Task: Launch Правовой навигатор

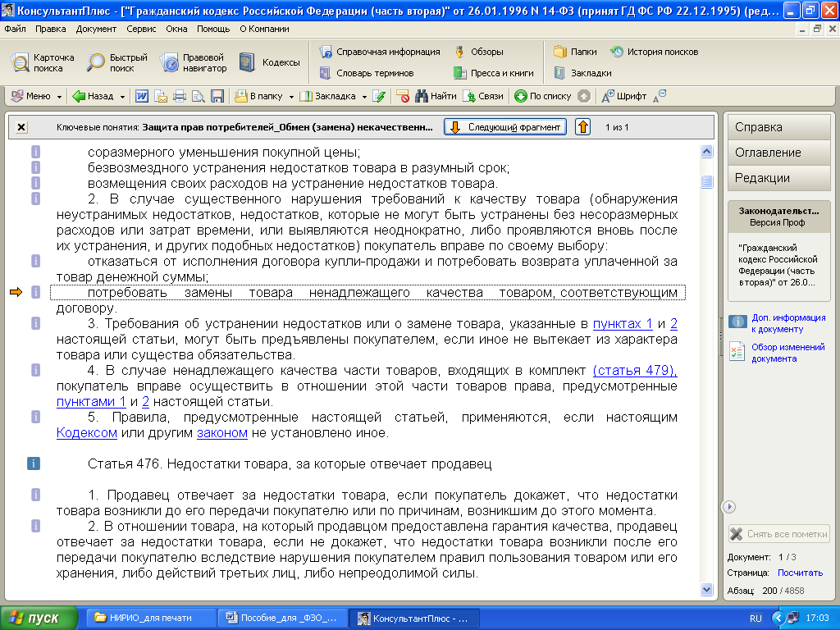Action: click(194, 62)
